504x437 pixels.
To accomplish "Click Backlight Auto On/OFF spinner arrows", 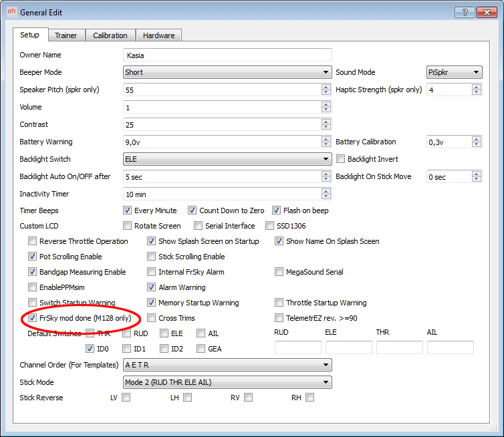I will tap(326, 176).
